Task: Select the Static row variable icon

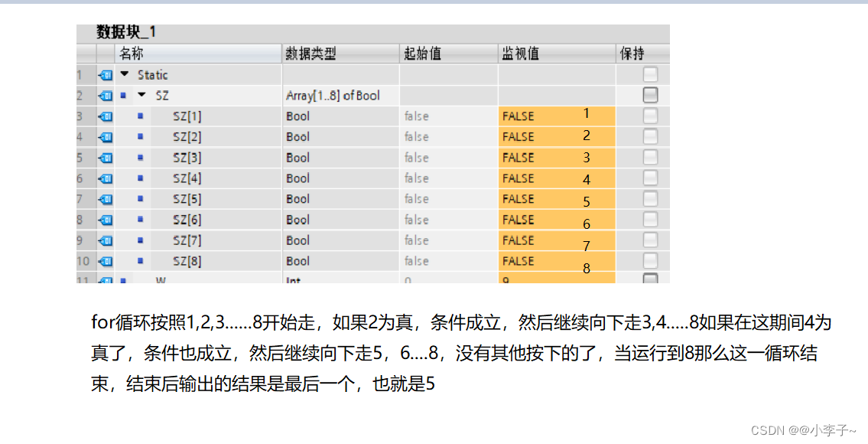Action: click(105, 74)
